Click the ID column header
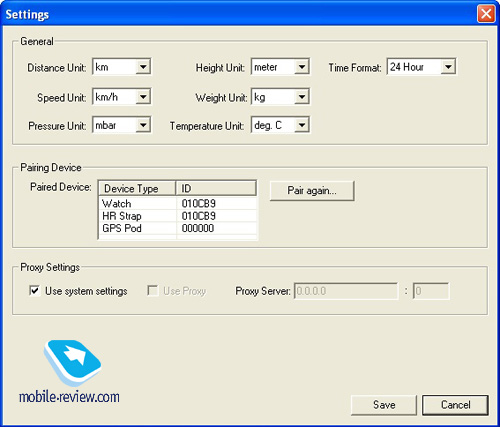 coord(216,188)
